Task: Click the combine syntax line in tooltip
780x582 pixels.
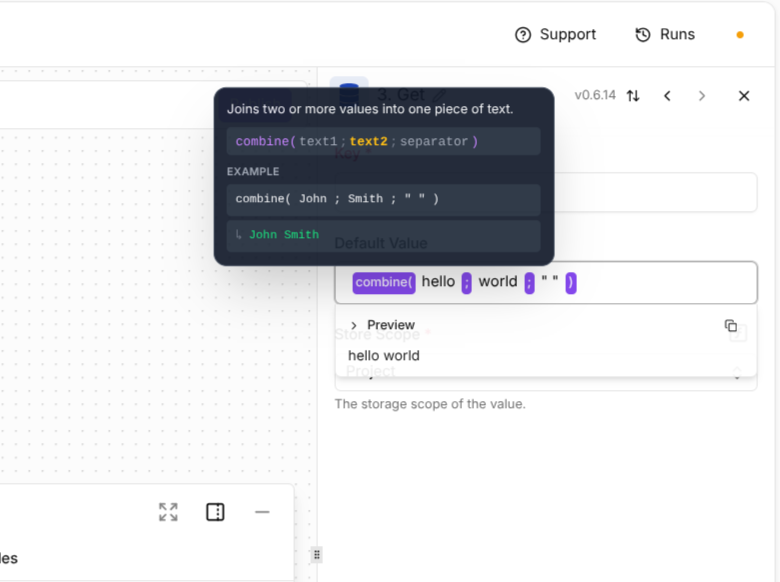Action: point(384,141)
